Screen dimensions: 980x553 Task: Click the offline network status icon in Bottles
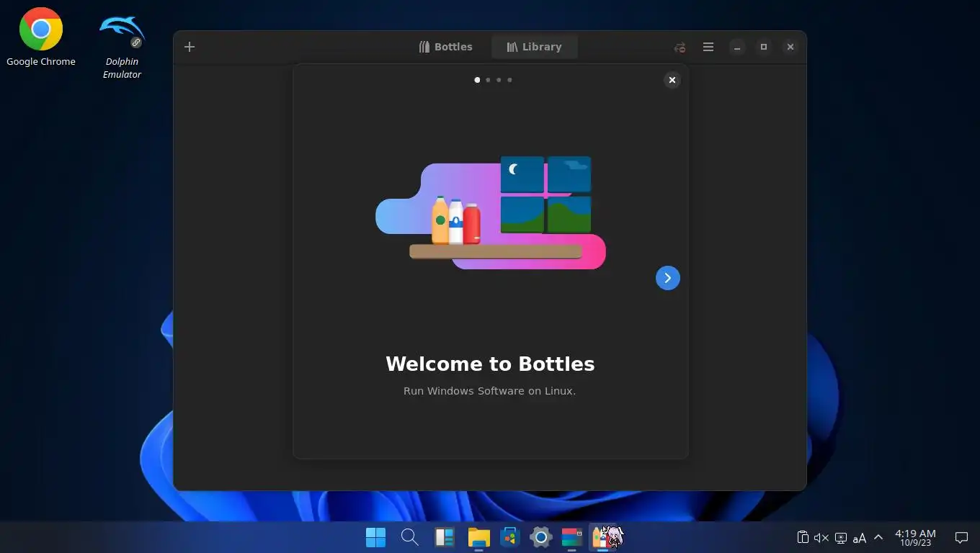tap(680, 48)
